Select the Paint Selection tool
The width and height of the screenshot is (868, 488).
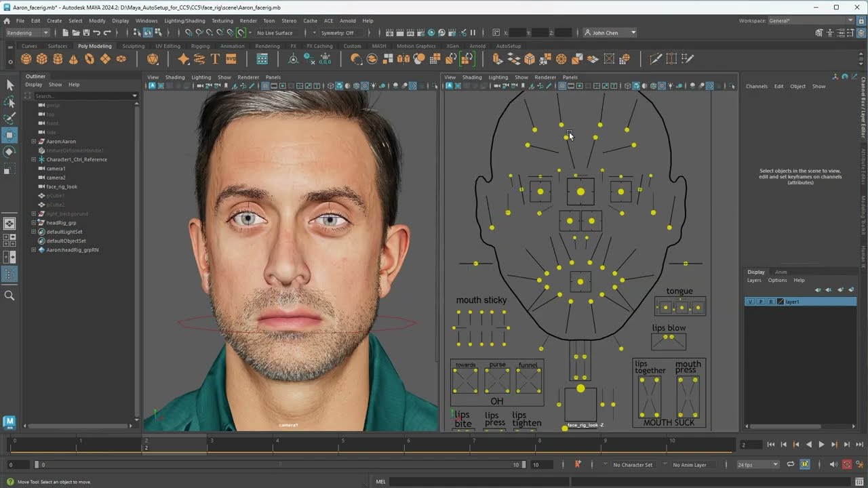pos(9,119)
